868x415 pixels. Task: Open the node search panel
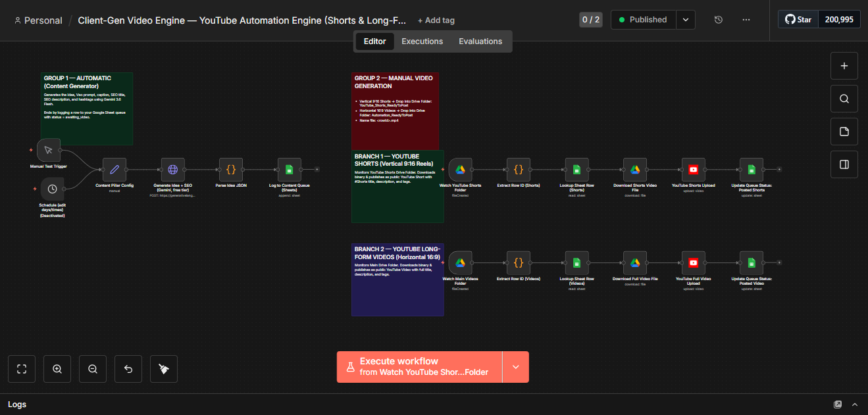click(844, 99)
